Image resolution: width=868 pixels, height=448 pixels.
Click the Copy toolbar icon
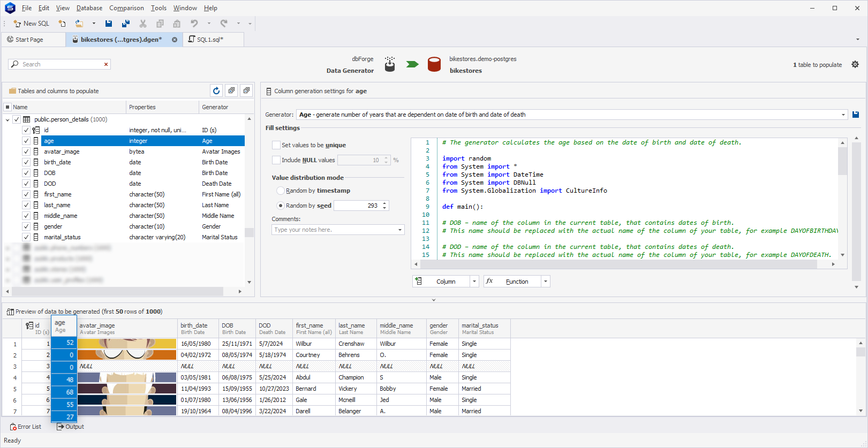[x=160, y=24]
